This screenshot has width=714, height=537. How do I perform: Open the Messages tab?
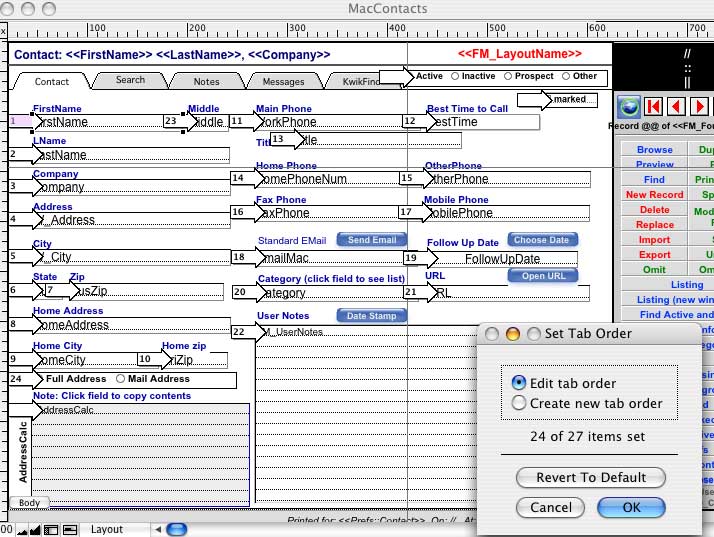[x=283, y=81]
